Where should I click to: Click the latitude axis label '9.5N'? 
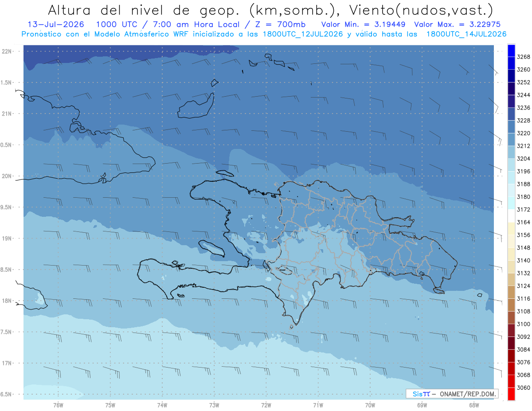tap(7, 207)
